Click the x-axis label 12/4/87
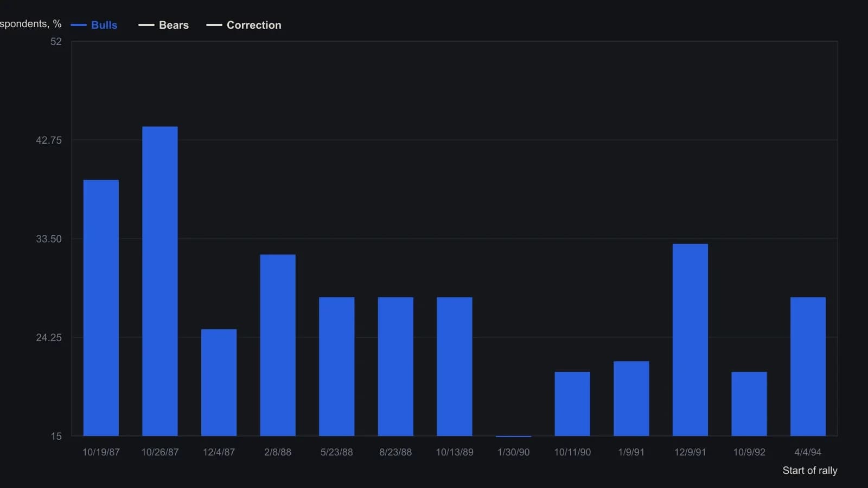The height and width of the screenshot is (488, 868). [219, 452]
